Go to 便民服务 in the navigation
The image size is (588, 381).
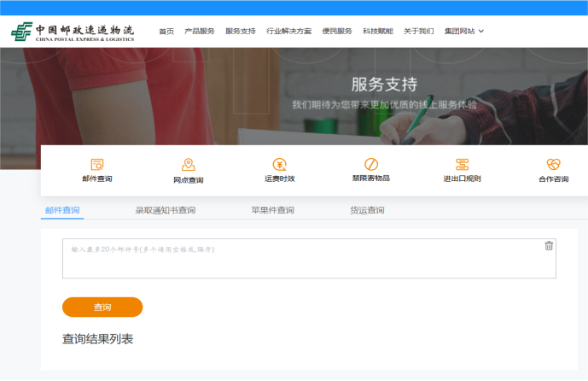tap(337, 32)
